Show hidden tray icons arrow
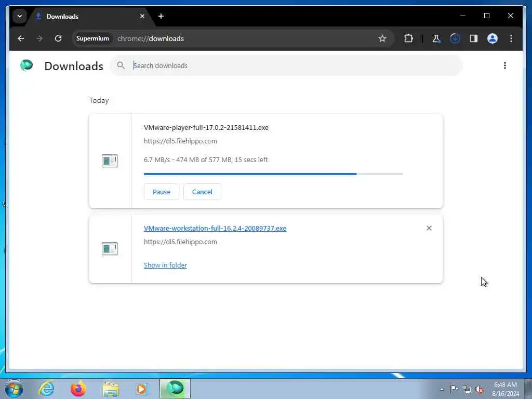This screenshot has width=532, height=399. pos(442,389)
